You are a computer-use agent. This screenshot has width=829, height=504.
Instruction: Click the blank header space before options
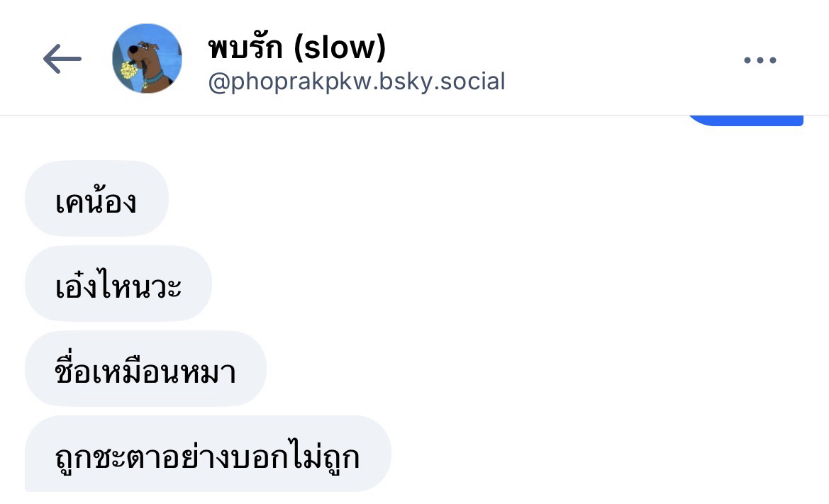(624, 59)
